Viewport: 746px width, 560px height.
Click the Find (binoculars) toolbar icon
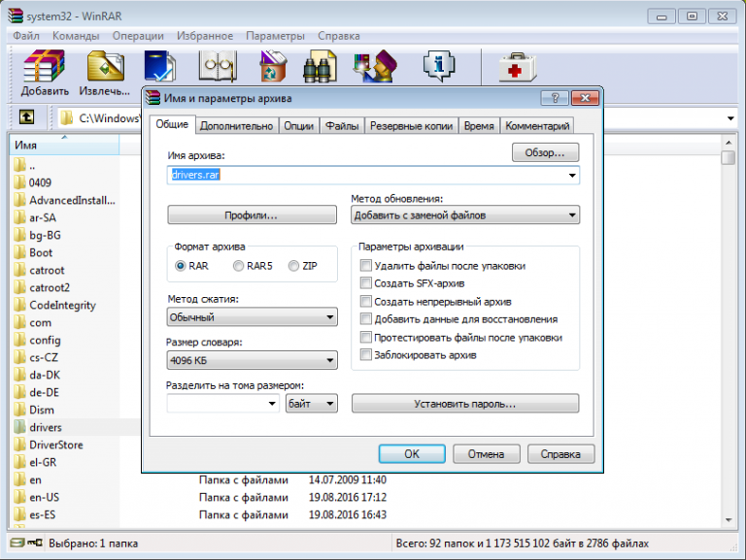point(321,66)
